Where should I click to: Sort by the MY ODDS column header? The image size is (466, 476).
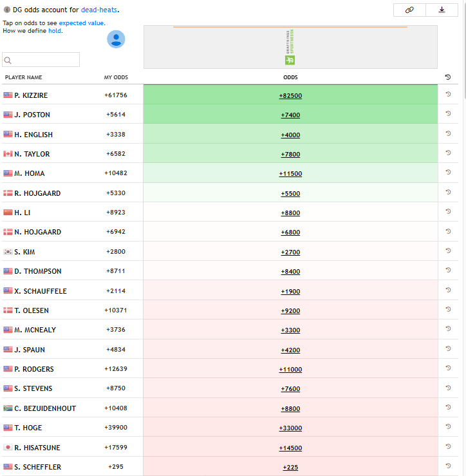click(116, 77)
